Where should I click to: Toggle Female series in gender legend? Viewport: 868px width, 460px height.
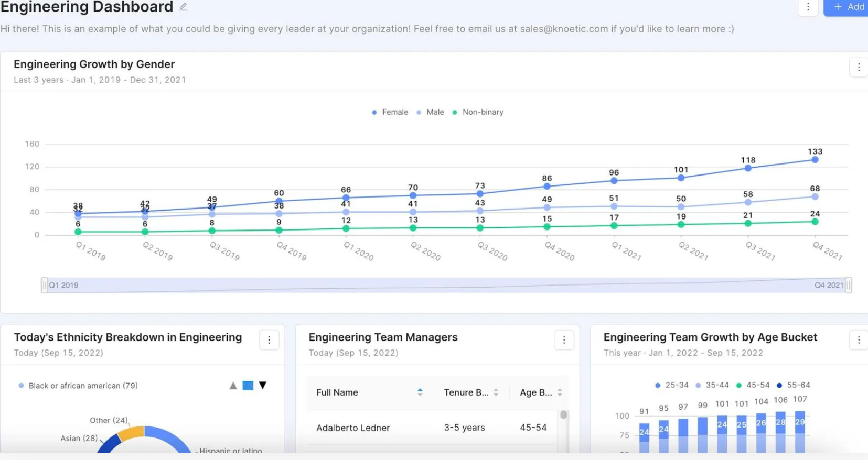(x=390, y=112)
